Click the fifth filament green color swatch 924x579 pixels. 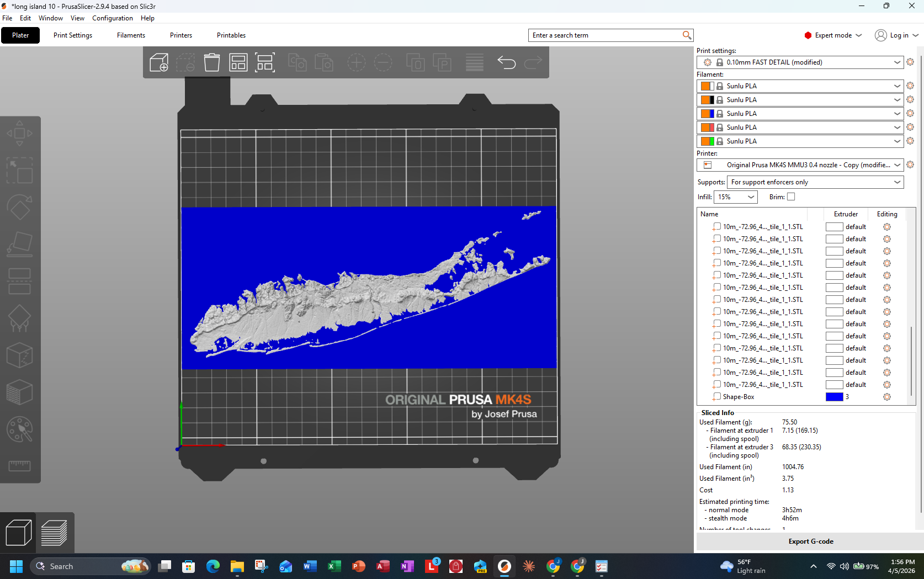click(x=711, y=141)
